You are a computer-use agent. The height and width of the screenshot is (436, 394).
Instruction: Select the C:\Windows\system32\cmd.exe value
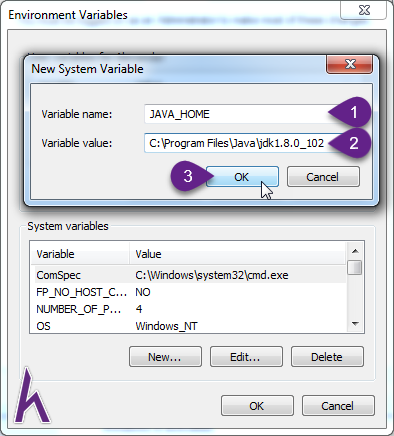coord(212,275)
